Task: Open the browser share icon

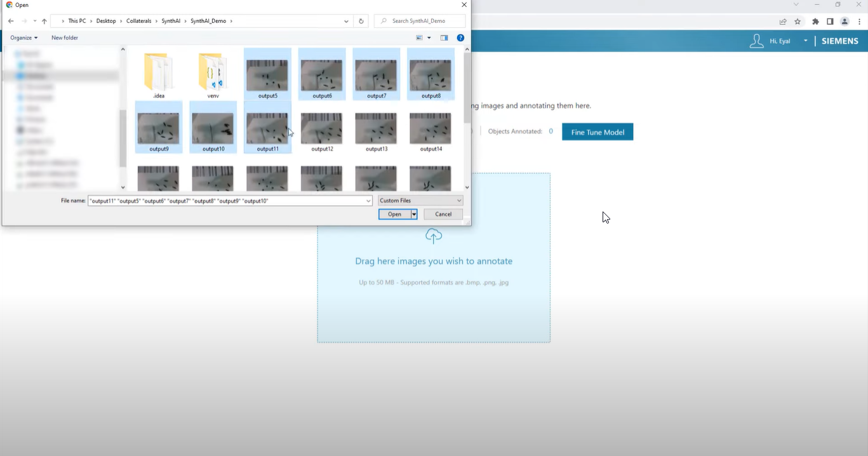Action: (783, 21)
